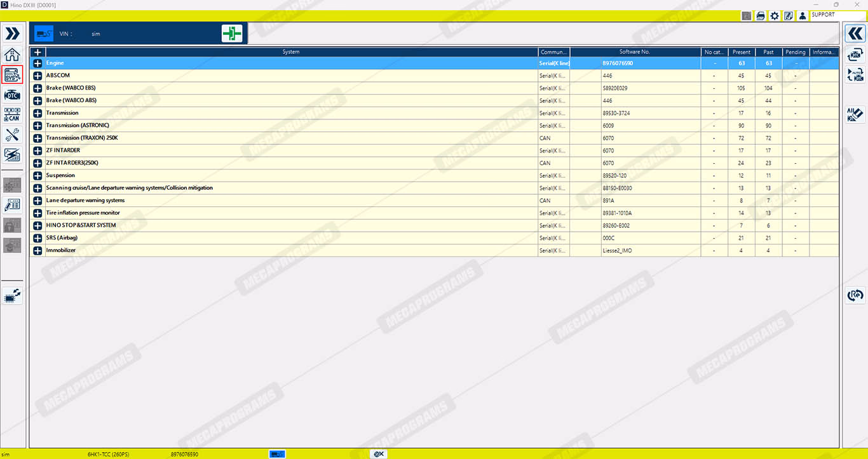Sort by the Past column header
The height and width of the screenshot is (459, 868).
pos(769,52)
